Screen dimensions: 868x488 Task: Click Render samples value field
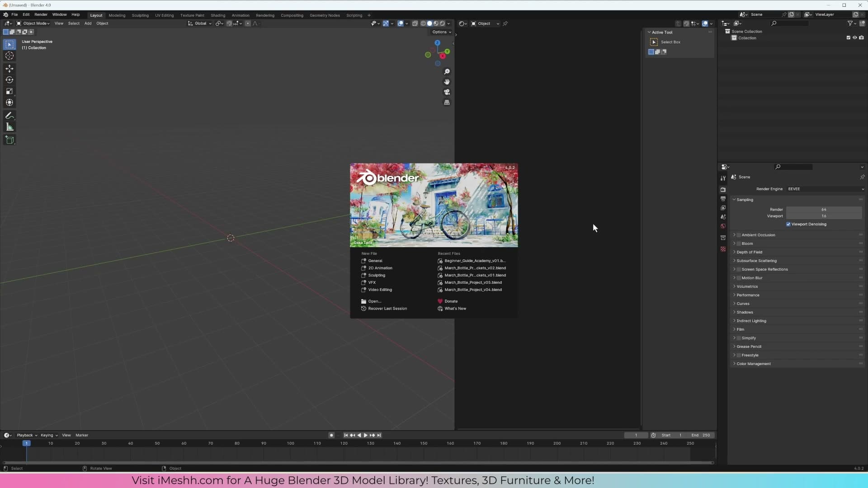824,210
